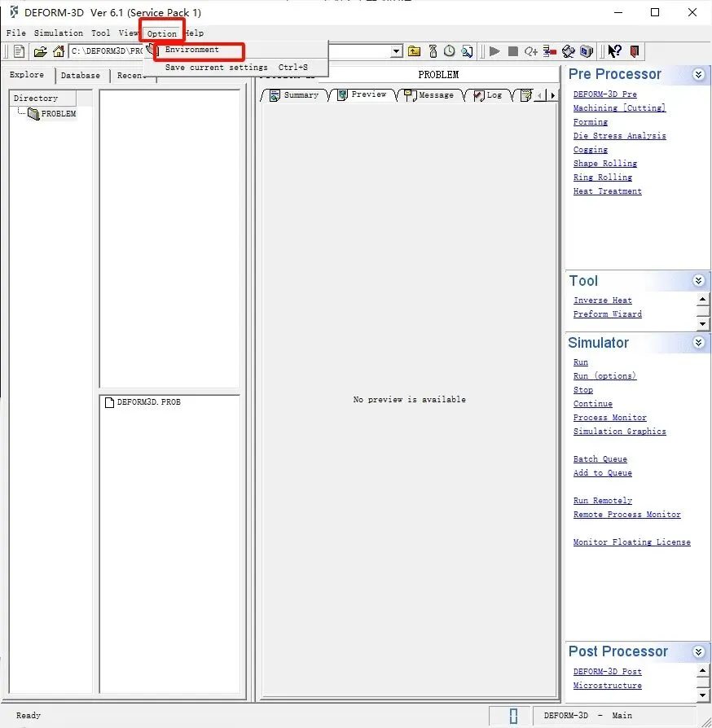Open the Summary tab
The width and height of the screenshot is (712, 728).
(x=294, y=95)
